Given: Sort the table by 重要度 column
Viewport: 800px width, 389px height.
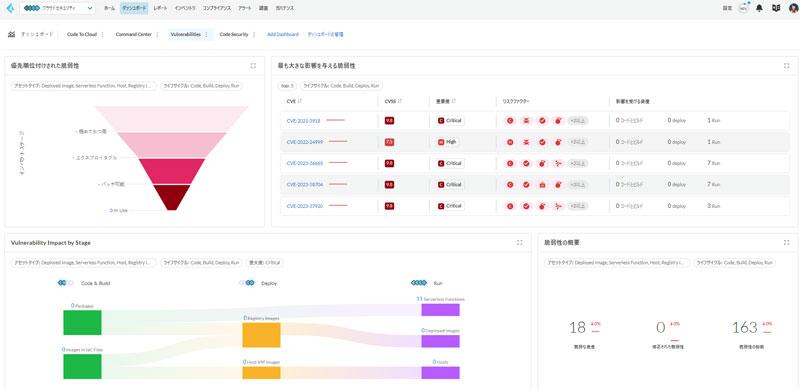Looking at the screenshot, I should (454, 101).
